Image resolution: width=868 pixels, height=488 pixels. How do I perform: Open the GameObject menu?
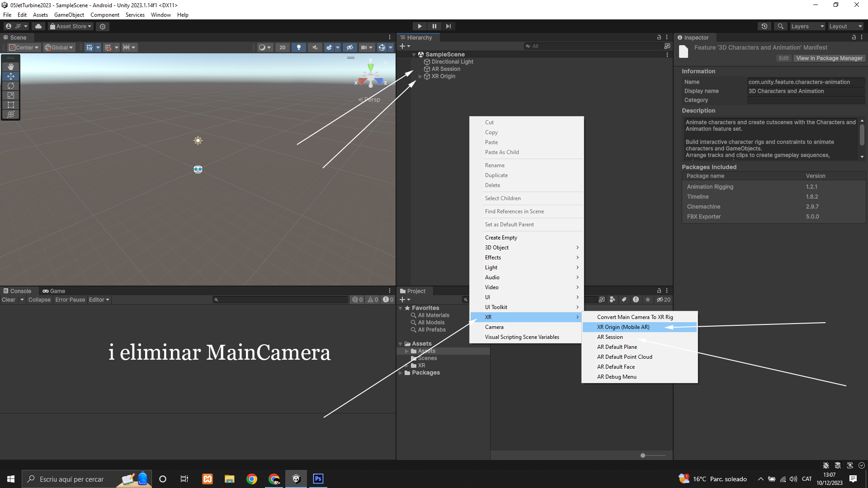(x=69, y=15)
